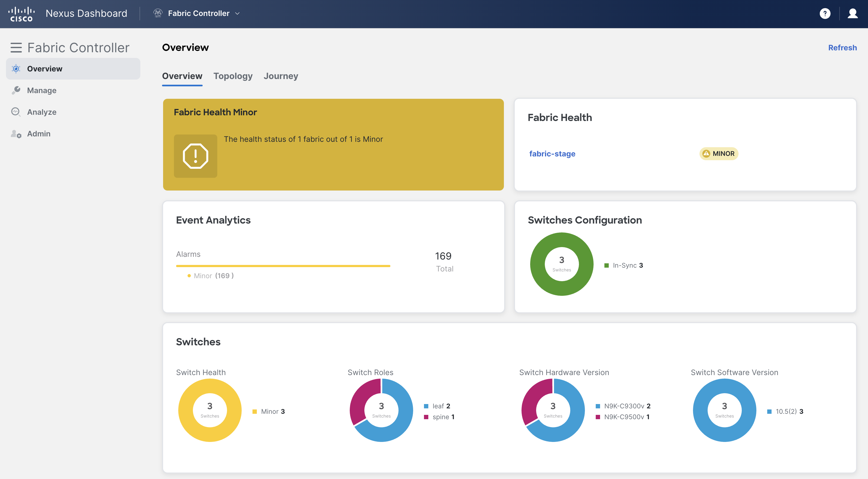Click the Manage wrench icon
Image resolution: width=868 pixels, height=479 pixels.
(16, 90)
